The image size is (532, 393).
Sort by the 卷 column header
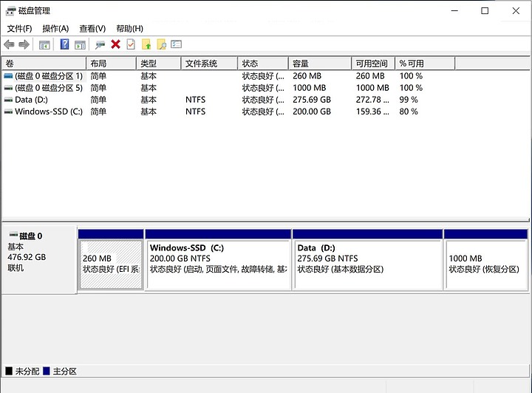pos(44,64)
